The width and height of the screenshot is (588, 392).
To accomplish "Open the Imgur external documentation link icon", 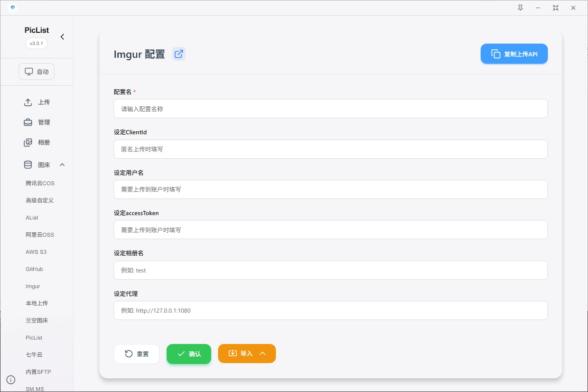I will [179, 54].
